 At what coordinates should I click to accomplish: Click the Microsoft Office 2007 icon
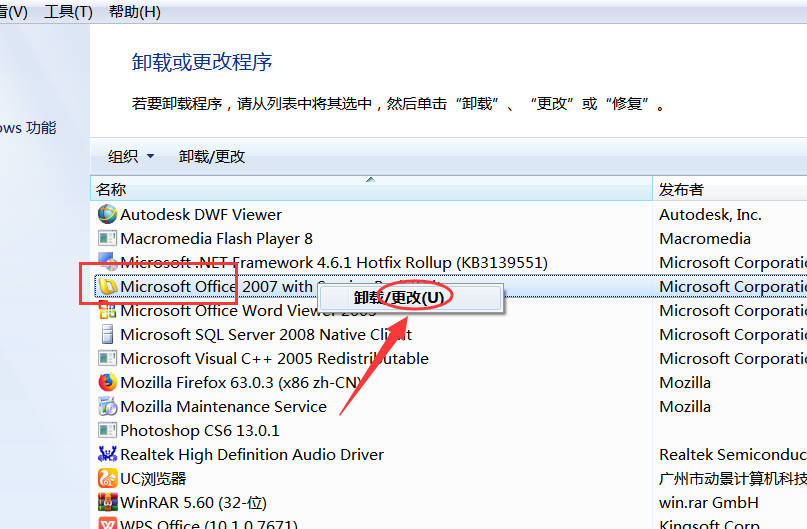[108, 286]
